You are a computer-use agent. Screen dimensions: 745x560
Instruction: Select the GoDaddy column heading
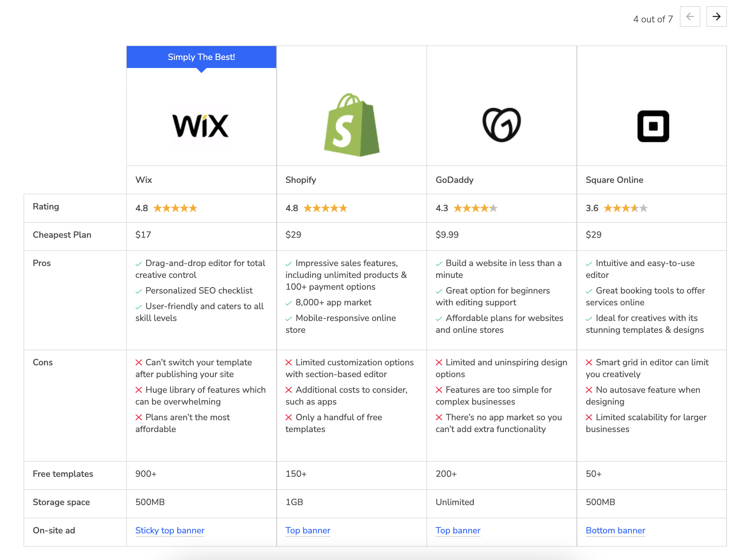454,180
